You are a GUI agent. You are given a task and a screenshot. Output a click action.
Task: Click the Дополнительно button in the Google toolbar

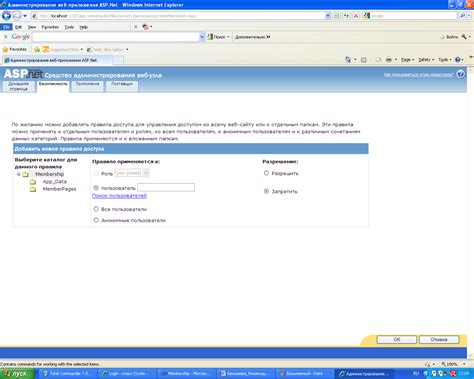[x=253, y=37]
